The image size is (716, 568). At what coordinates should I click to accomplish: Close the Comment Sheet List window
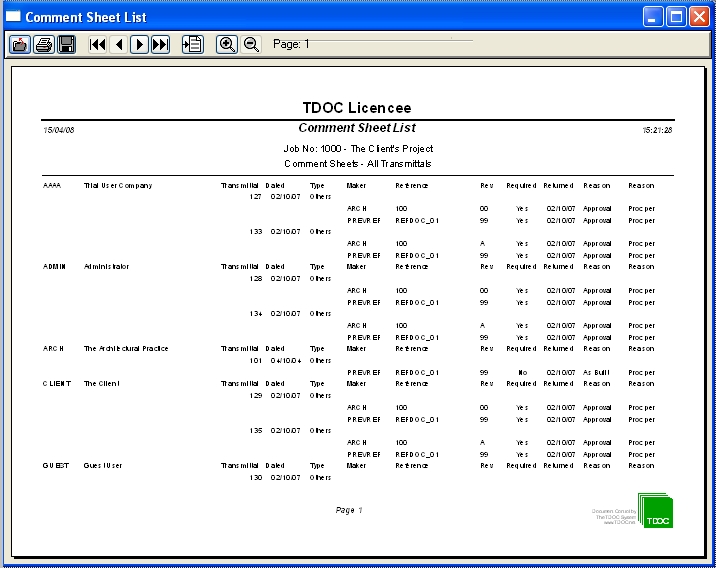(x=699, y=17)
